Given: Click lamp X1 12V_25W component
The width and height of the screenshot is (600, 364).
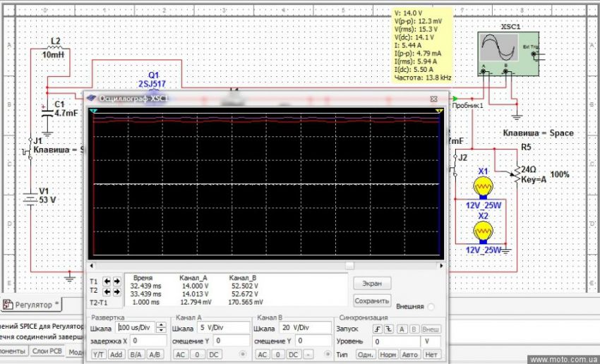Looking at the screenshot, I should [483, 186].
